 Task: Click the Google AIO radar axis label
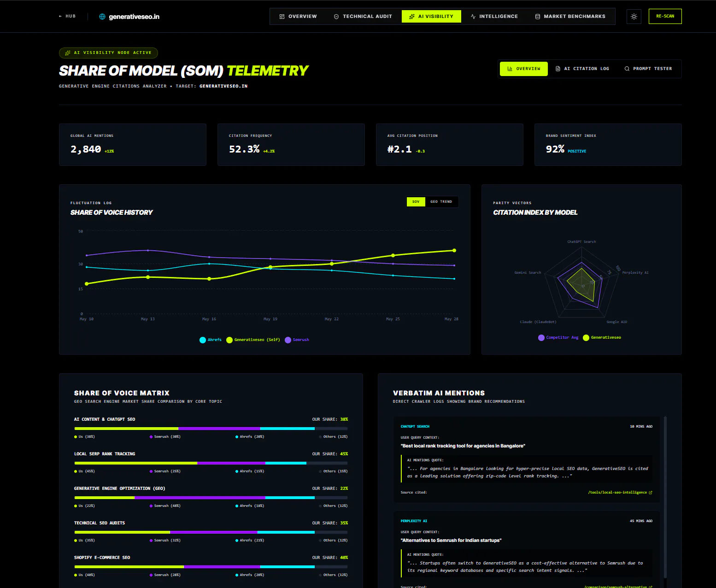617,322
